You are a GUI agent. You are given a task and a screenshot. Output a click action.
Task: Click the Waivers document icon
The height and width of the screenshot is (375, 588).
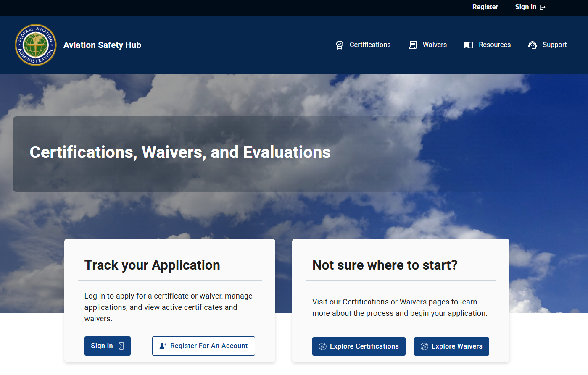tap(413, 45)
